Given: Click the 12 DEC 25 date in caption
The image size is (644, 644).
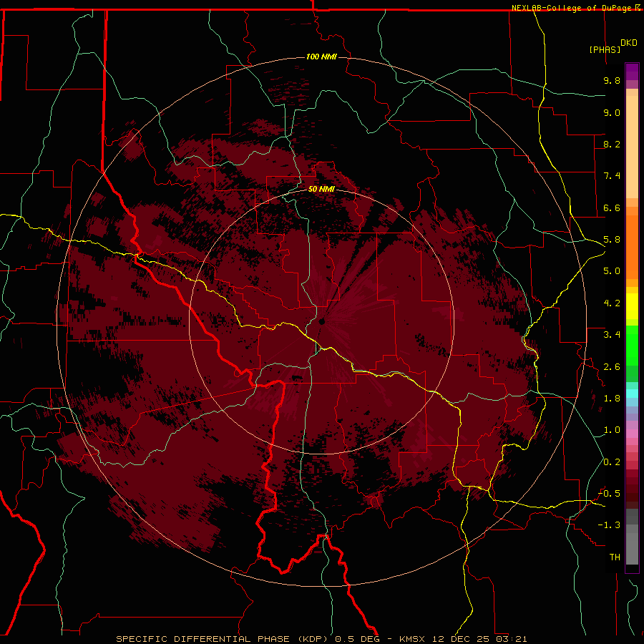Looking at the screenshot, I should 460,639.
